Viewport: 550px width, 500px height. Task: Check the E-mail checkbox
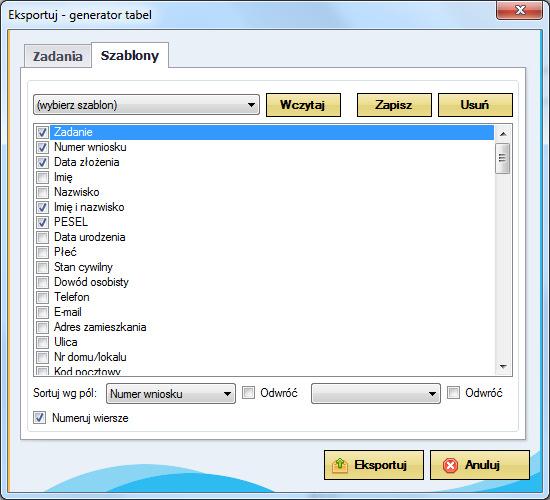42,312
